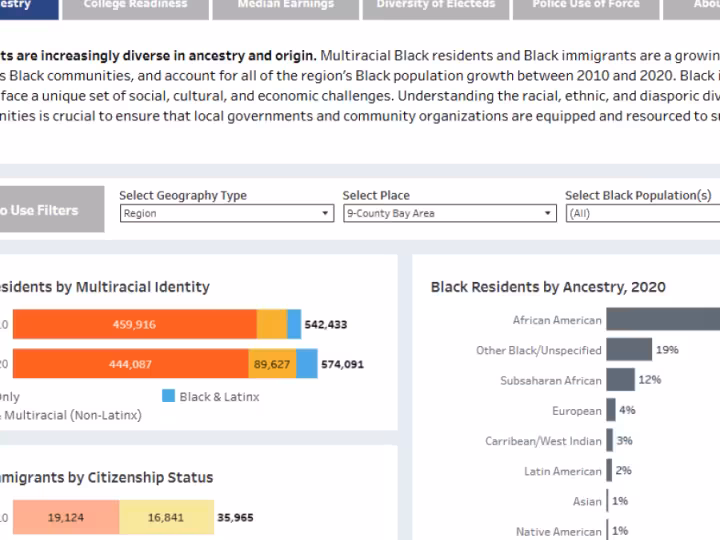Click the salmon bar segment labeled 19,124
Screen dimensions: 720x540
pos(66,518)
